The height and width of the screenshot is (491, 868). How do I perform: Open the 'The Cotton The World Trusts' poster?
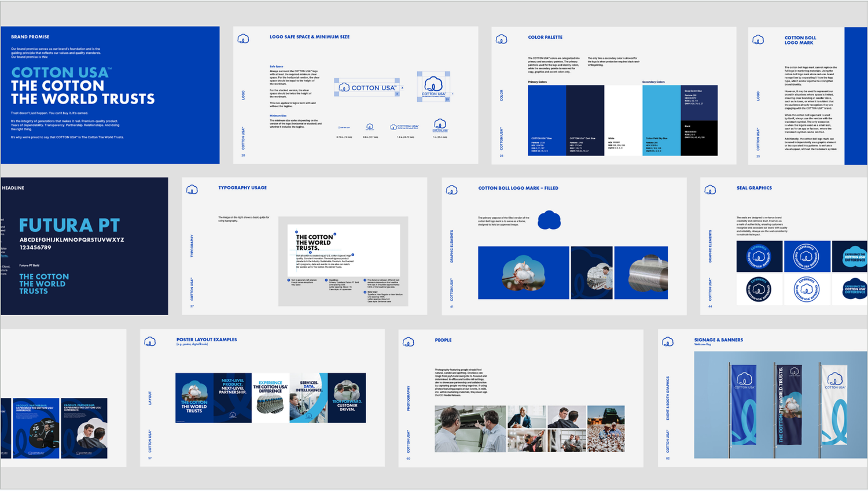(x=194, y=398)
